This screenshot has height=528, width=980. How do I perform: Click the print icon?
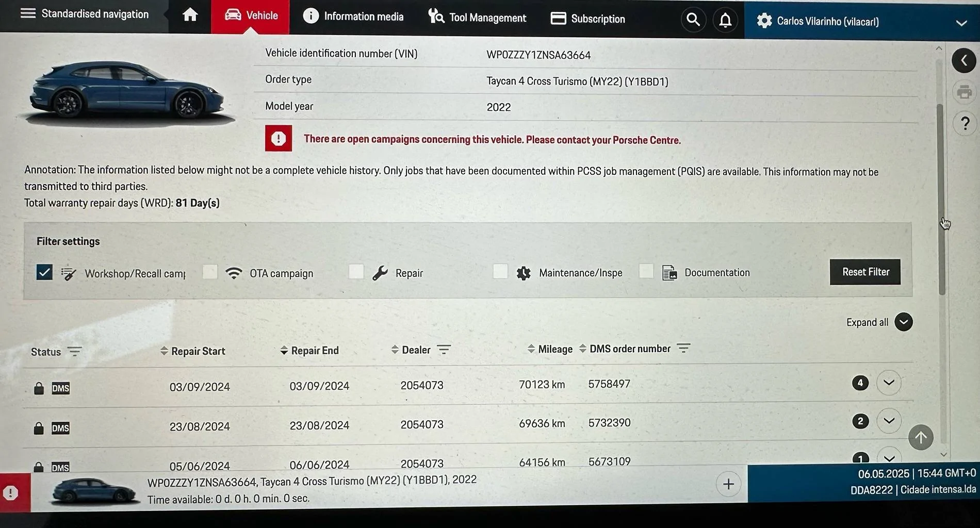964,93
